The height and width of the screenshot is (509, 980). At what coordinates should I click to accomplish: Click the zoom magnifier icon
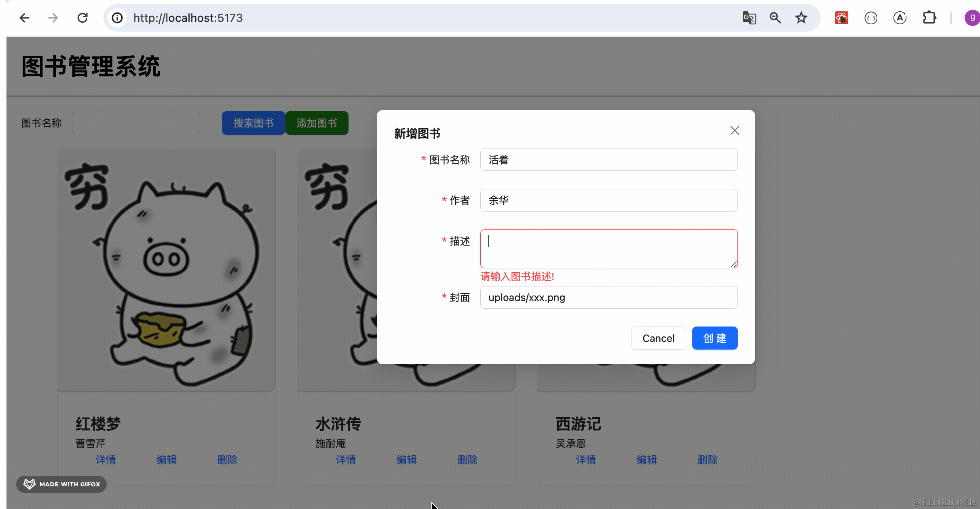coord(775,18)
